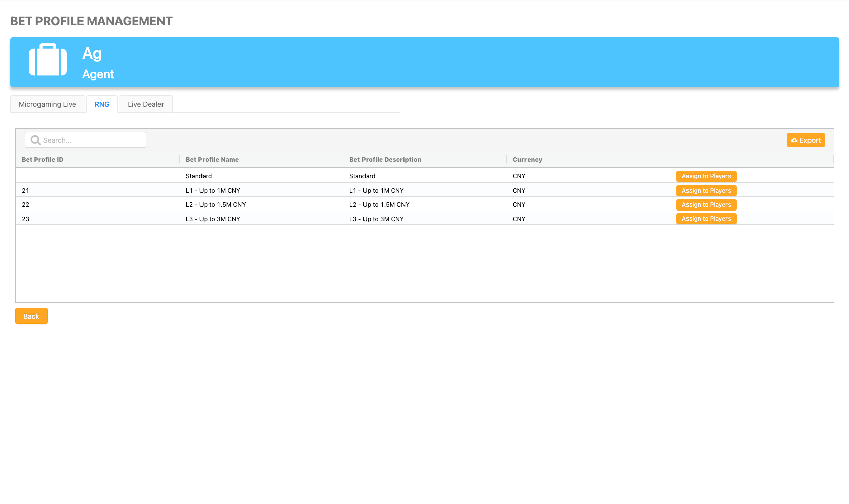
Task: Open the Live Dealer tab
Action: (x=146, y=104)
